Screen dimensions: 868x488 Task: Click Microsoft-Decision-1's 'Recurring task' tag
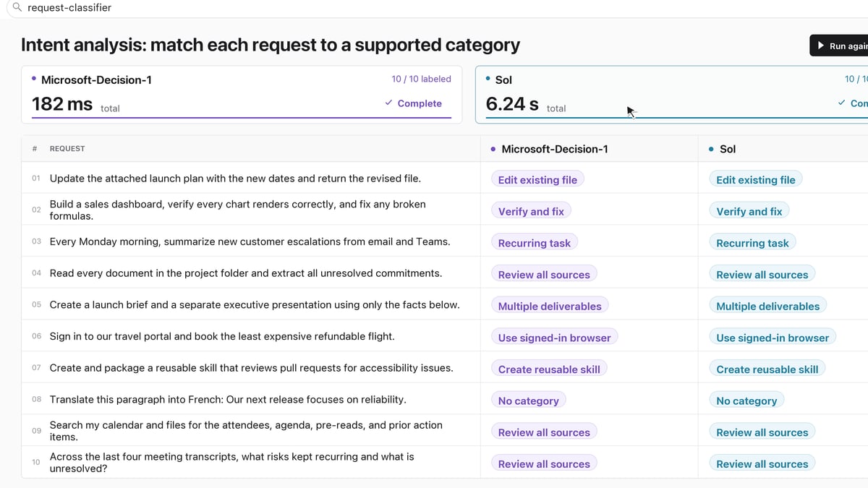point(535,243)
